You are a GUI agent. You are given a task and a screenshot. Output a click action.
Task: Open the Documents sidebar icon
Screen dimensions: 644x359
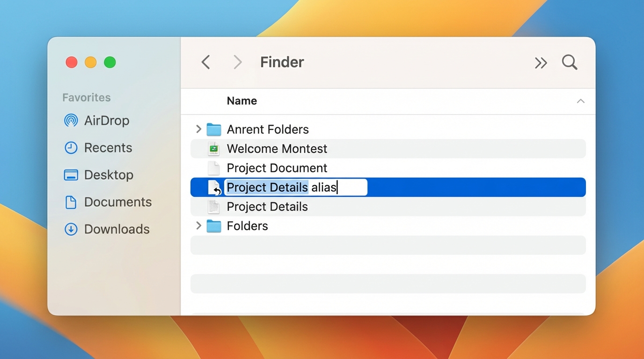tap(71, 202)
